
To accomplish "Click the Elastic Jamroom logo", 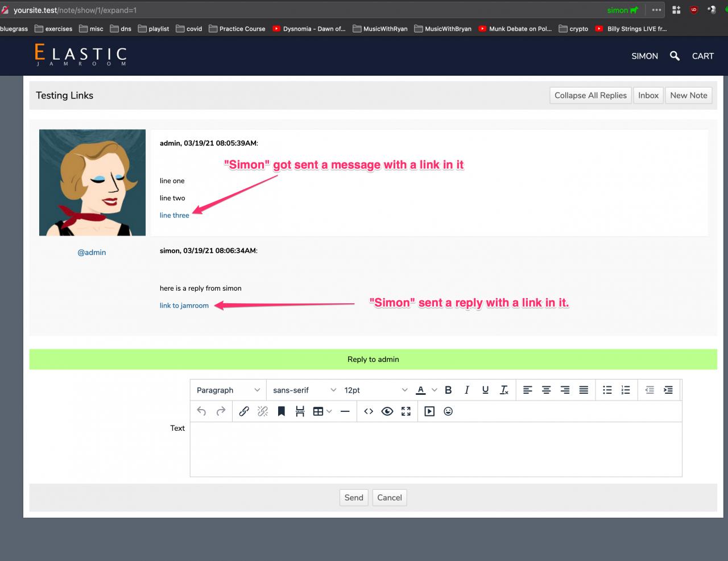I will click(81, 55).
